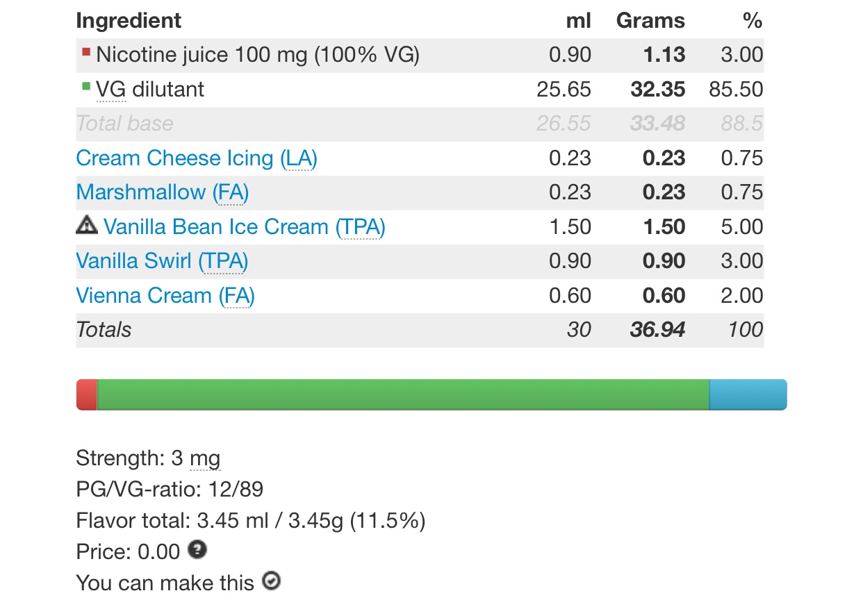Click the underlined mg unit in Strength
The width and height of the screenshot is (863, 616).
(205, 458)
